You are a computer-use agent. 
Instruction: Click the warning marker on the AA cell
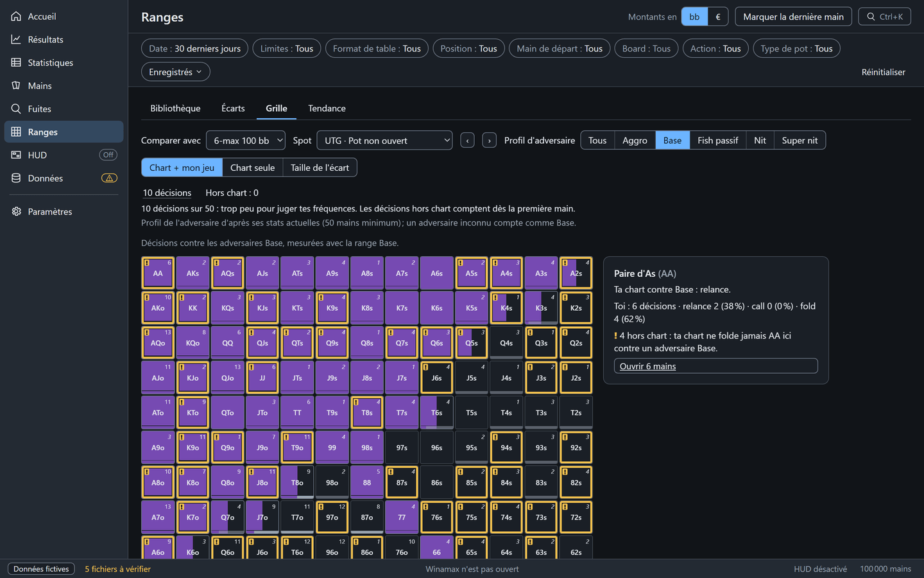click(147, 263)
